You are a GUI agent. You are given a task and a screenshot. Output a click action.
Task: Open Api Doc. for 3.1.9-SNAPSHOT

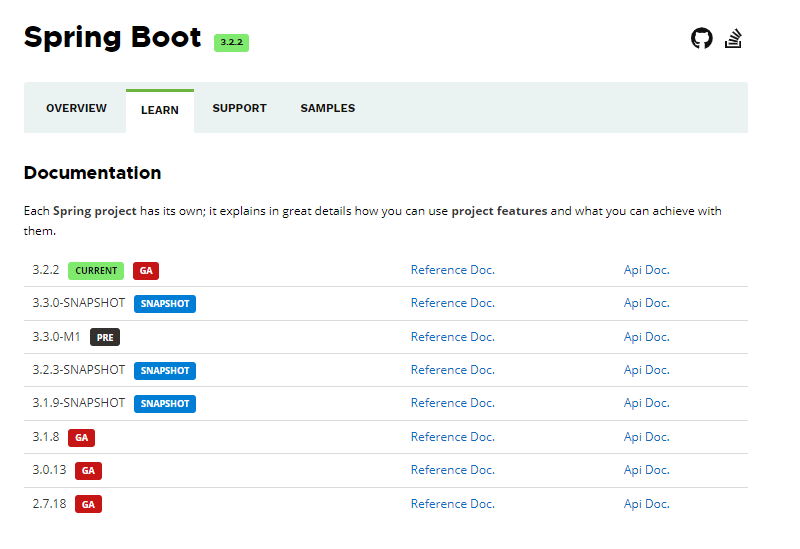click(646, 403)
